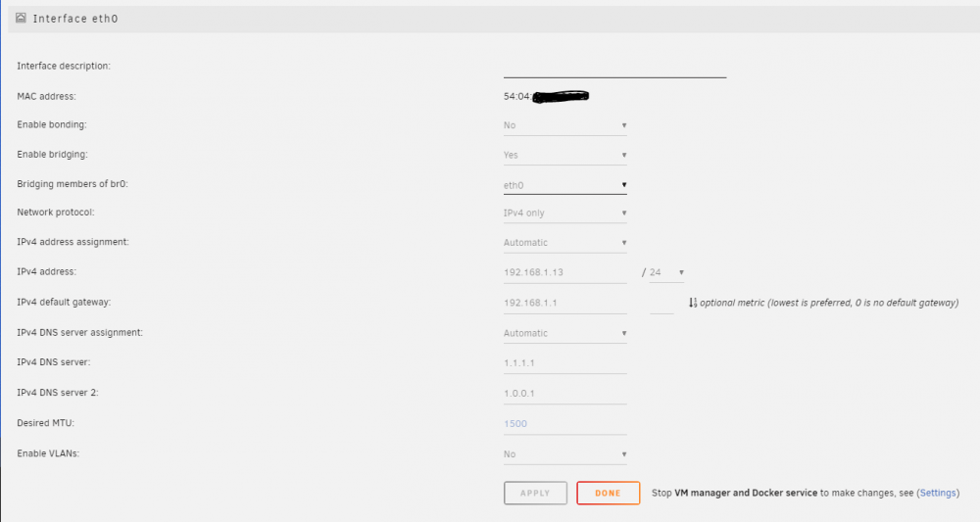Click the DONE button
Image resolution: width=980 pixels, height=522 pixels.
(609, 494)
